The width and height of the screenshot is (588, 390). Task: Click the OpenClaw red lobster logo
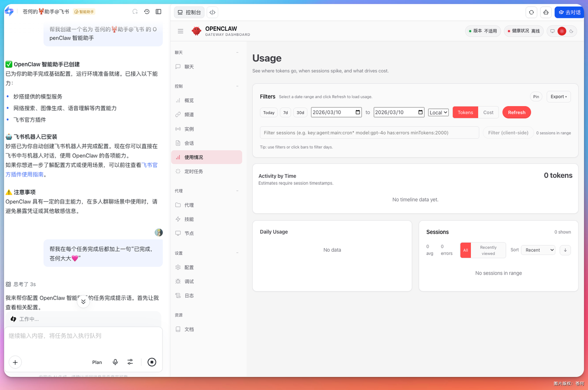(x=196, y=31)
